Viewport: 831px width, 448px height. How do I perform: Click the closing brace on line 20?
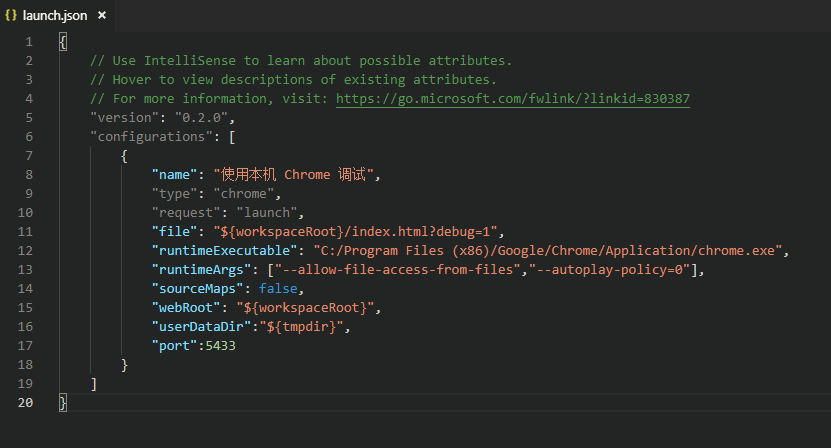tap(63, 403)
